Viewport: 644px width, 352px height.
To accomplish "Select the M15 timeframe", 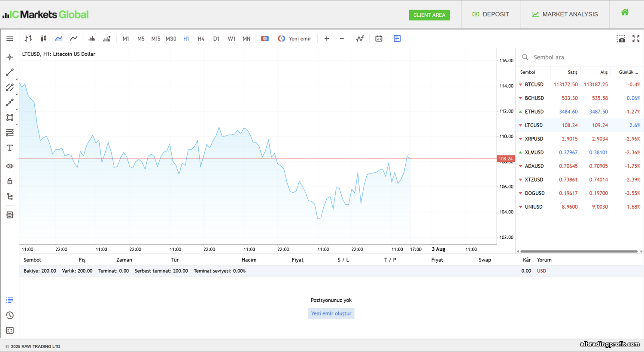I will click(155, 39).
